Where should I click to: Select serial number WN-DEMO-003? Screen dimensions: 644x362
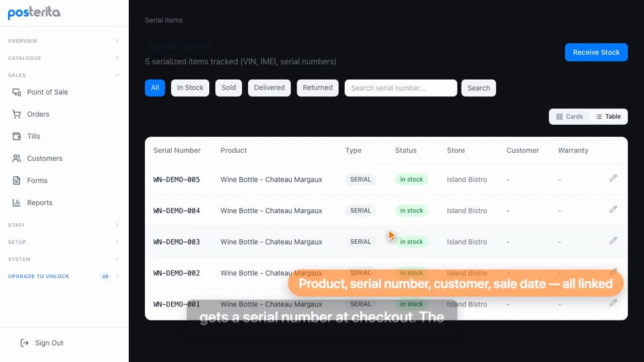(x=176, y=242)
